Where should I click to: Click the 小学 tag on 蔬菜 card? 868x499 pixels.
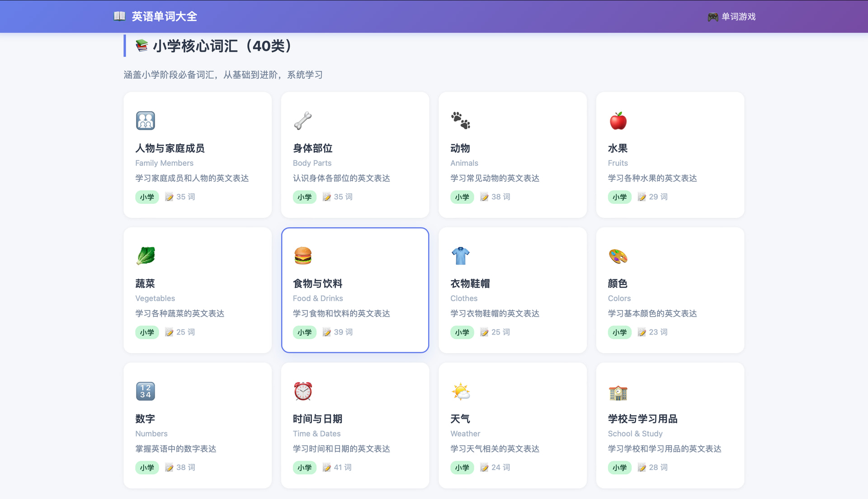(147, 332)
